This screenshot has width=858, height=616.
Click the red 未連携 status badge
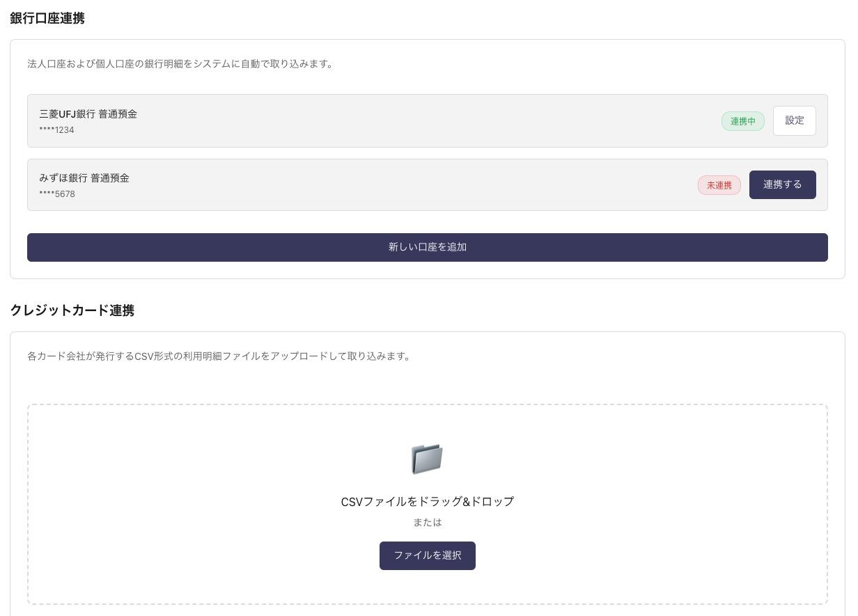[719, 185]
